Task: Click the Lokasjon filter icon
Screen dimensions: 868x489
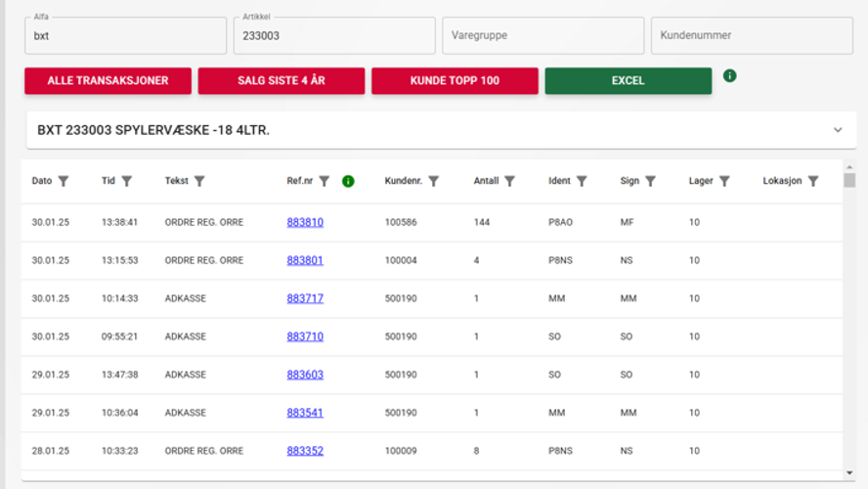Action: (x=812, y=181)
